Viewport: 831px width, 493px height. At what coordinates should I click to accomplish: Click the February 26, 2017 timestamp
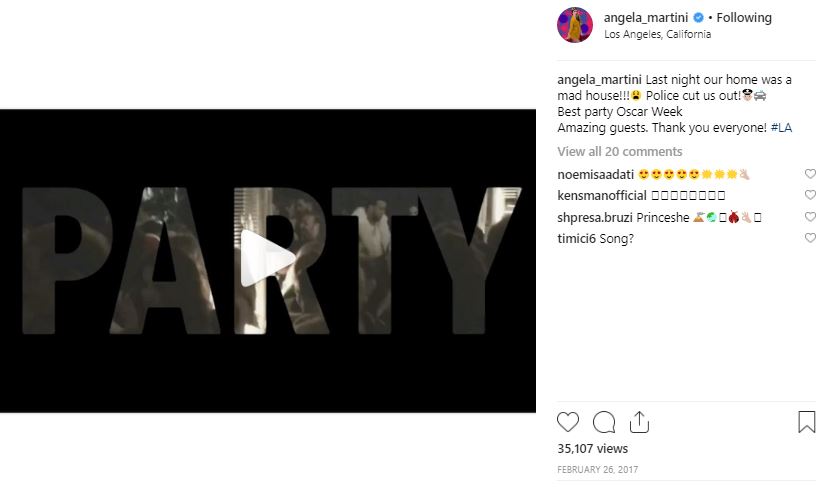click(597, 470)
